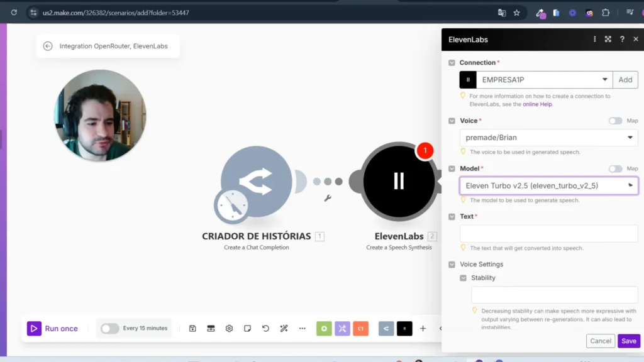Open the ElevenLabs panel help question mark

tap(622, 39)
